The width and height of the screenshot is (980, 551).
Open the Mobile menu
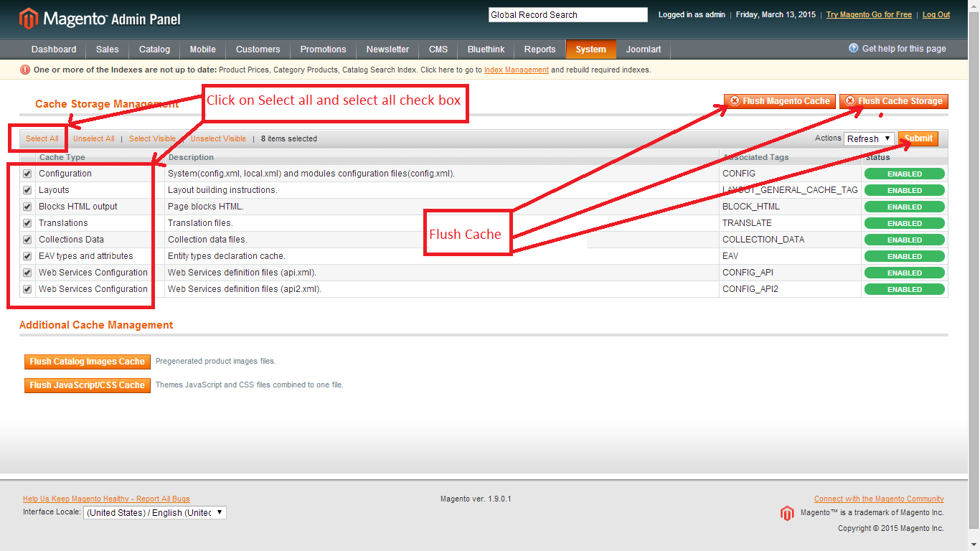(x=203, y=50)
